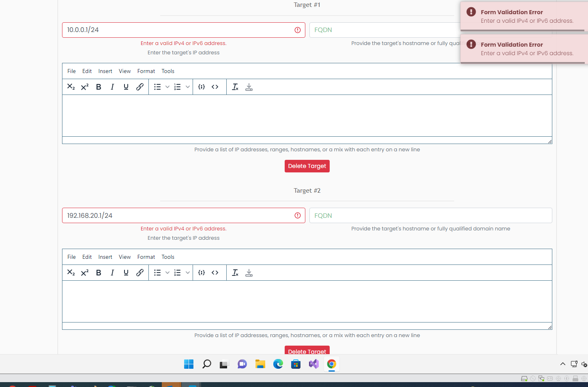Open the source code view in editor two
588x387 pixels.
click(x=215, y=272)
